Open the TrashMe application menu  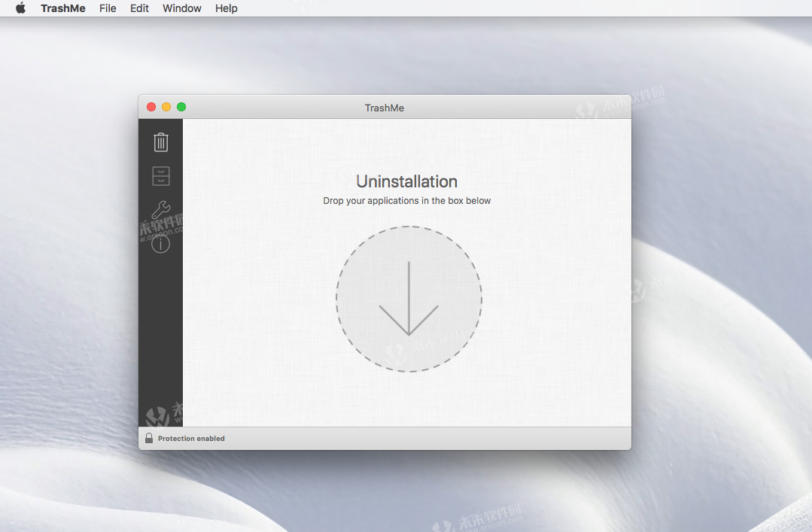point(63,8)
